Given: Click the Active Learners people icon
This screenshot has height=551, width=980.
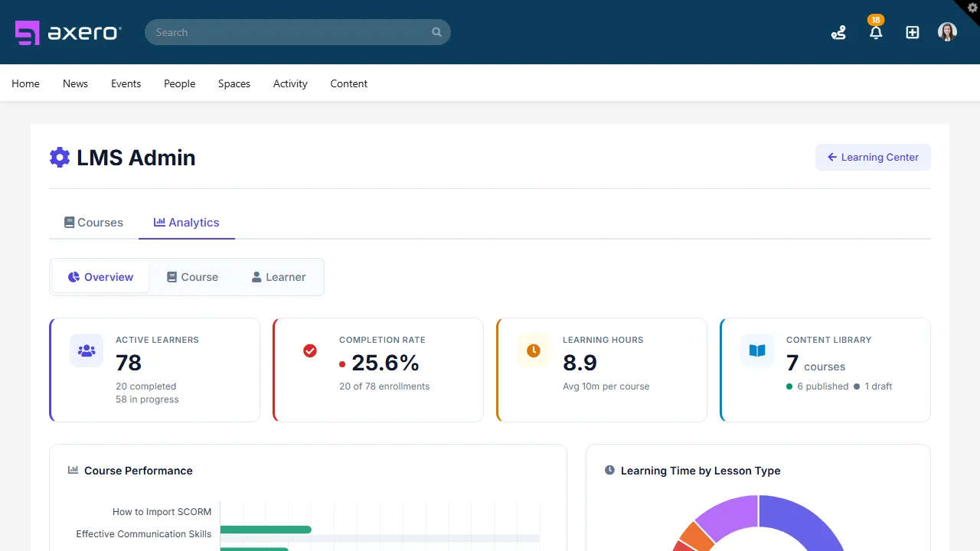Looking at the screenshot, I should click(87, 350).
